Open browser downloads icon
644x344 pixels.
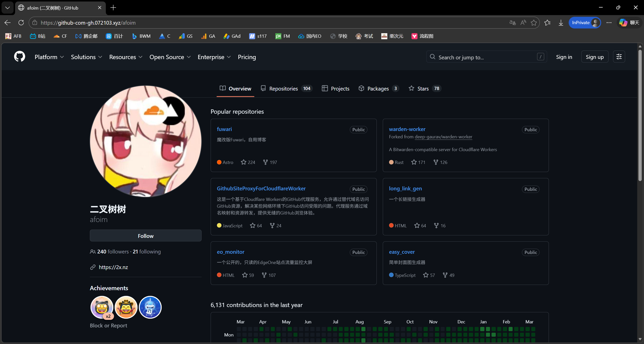click(561, 23)
